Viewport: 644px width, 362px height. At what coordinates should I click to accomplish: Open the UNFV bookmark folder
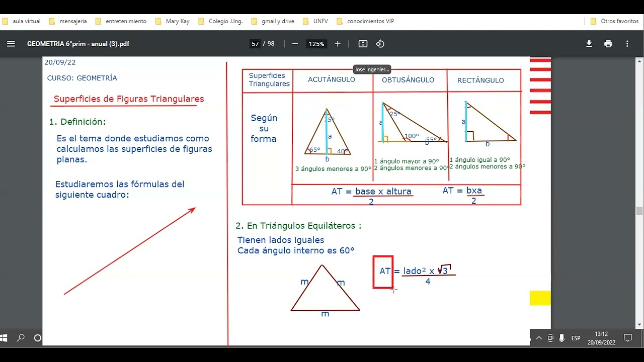tap(315, 21)
